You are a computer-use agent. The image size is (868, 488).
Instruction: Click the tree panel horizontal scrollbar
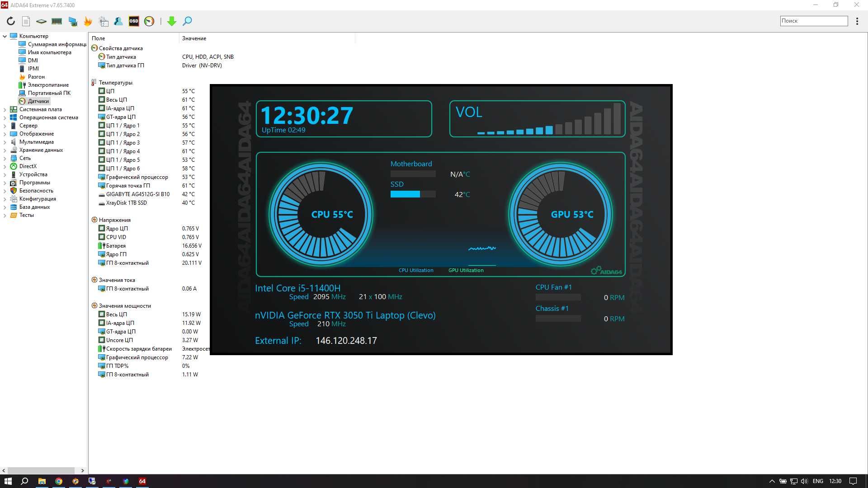point(42,470)
